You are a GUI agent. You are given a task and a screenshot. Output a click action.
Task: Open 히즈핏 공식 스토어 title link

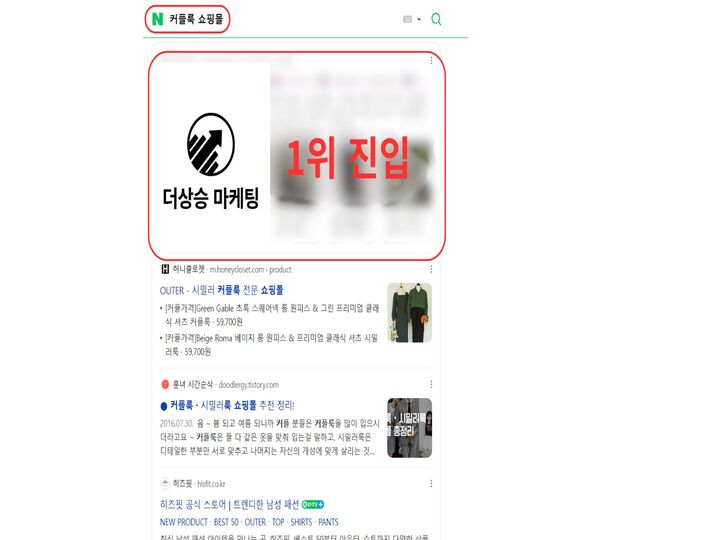[x=230, y=504]
